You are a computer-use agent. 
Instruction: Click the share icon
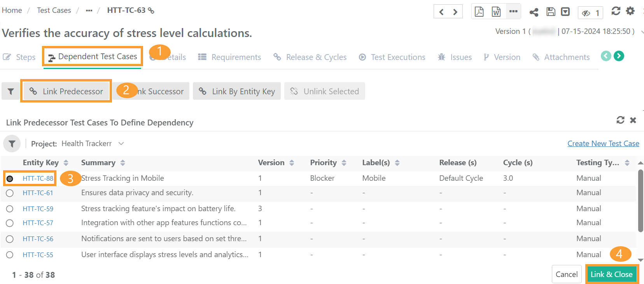(534, 12)
